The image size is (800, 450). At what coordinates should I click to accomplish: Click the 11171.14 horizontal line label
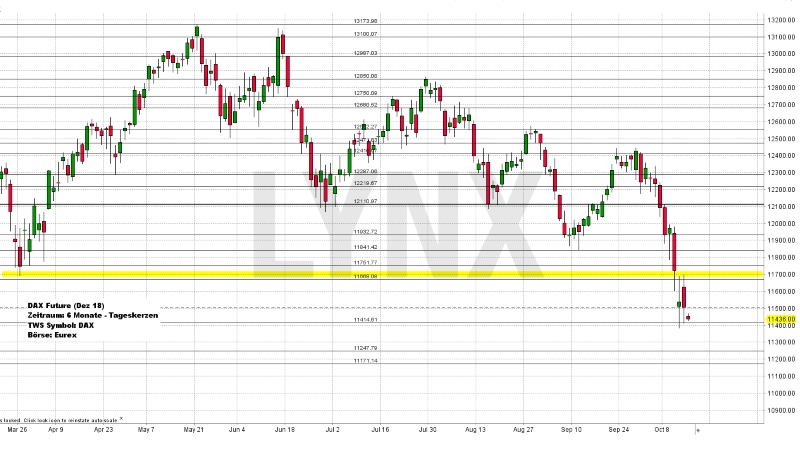click(365, 360)
